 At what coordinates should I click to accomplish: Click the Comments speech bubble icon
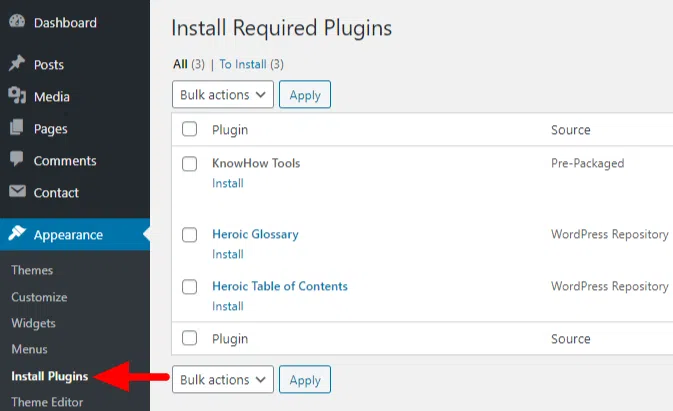tap(17, 160)
